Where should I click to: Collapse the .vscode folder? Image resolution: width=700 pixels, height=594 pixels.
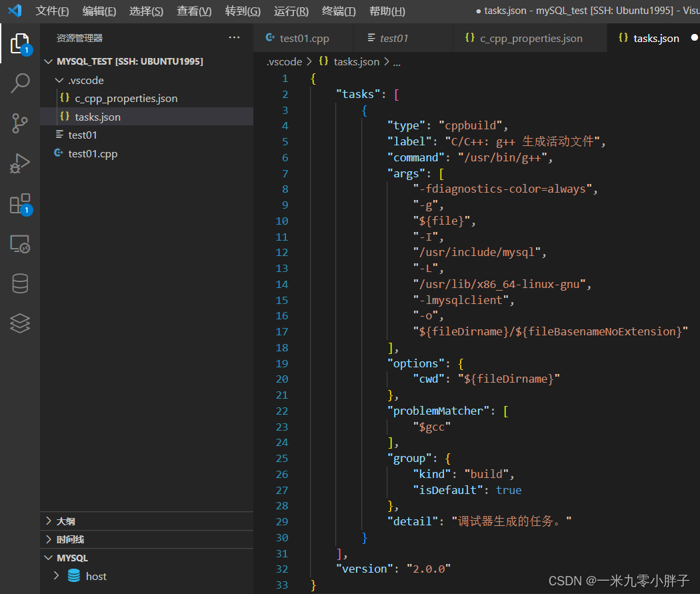point(60,80)
